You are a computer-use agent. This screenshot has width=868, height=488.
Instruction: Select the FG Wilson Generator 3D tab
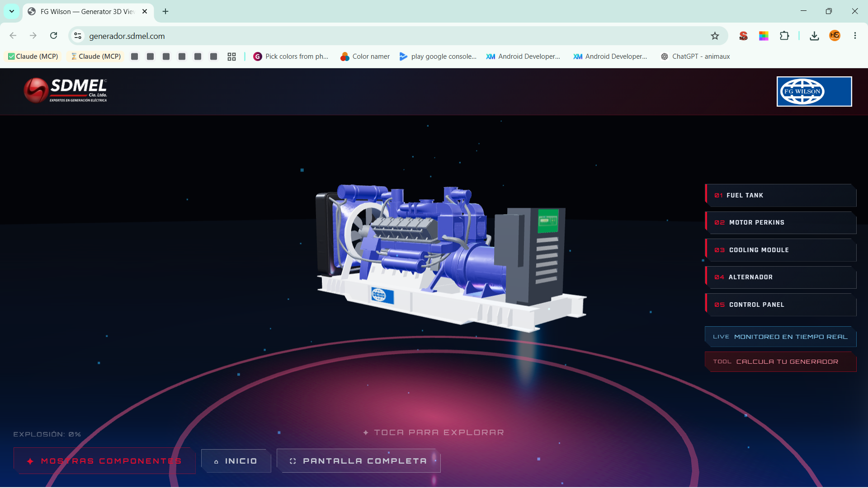88,12
